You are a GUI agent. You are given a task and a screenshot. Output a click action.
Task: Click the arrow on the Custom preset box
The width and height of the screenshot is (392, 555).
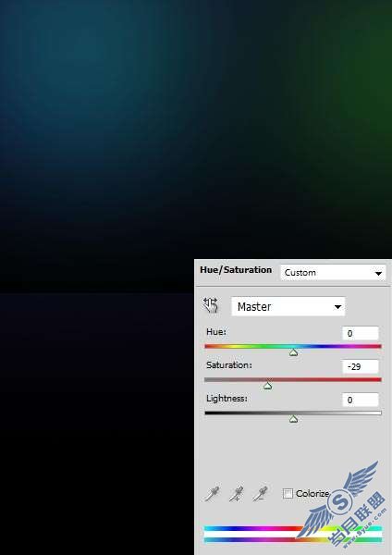pos(378,273)
